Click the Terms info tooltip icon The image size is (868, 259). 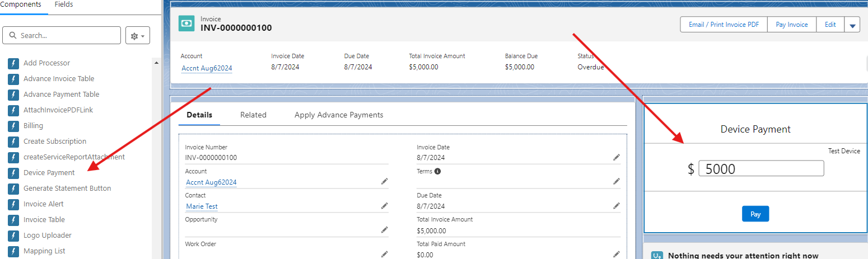tap(437, 171)
